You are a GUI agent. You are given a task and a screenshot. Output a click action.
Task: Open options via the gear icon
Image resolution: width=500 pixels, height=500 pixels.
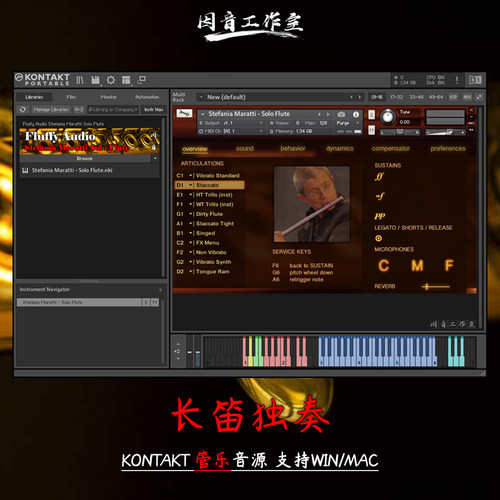point(111,80)
